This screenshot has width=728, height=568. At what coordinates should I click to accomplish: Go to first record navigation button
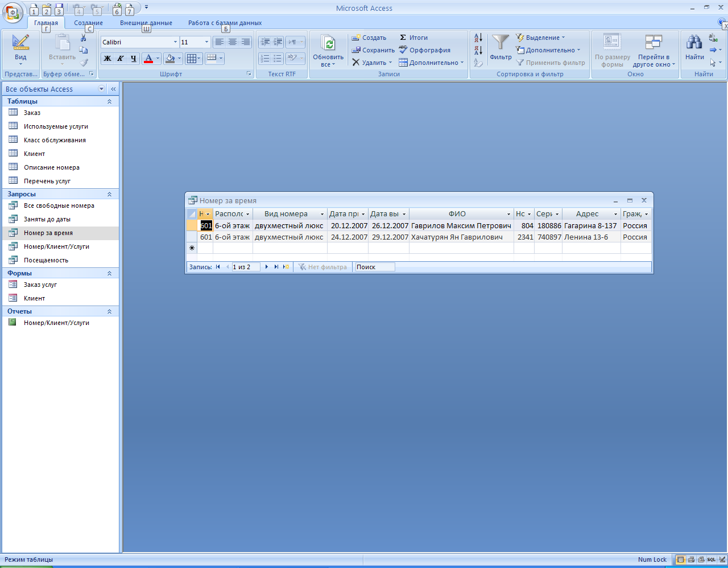pos(218,266)
